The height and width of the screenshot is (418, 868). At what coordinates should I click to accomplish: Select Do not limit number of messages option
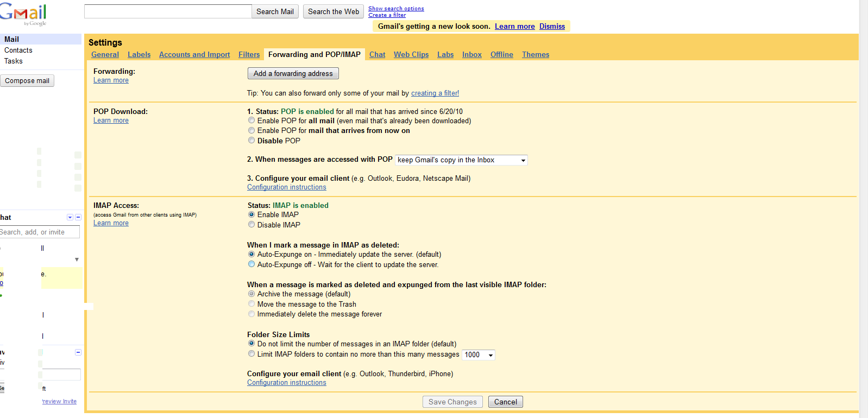click(251, 344)
